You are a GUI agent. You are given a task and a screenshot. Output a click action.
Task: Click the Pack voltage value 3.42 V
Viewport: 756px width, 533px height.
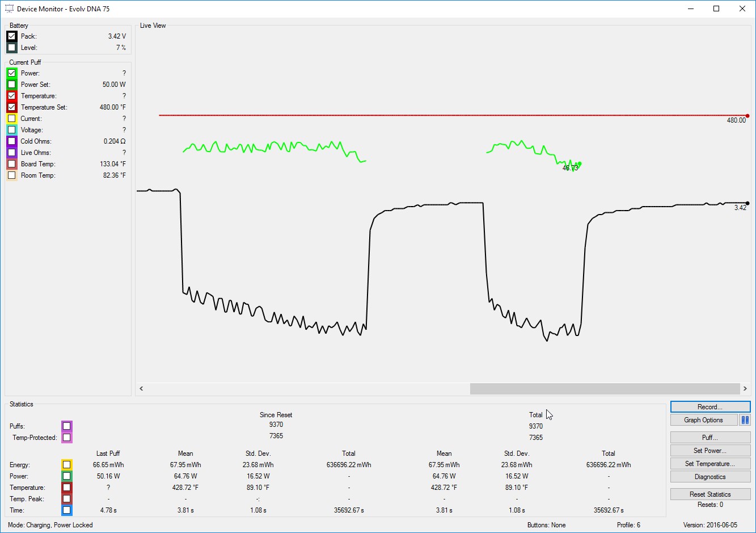click(x=117, y=36)
